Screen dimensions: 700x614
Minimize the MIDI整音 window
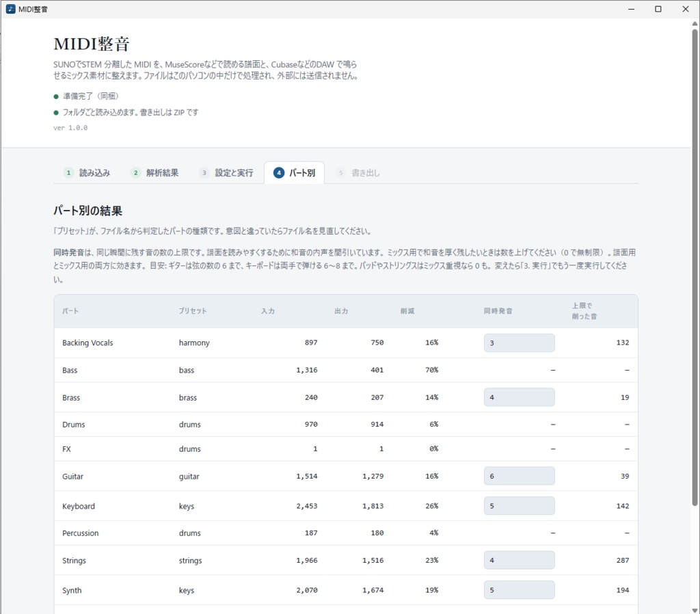click(x=631, y=9)
